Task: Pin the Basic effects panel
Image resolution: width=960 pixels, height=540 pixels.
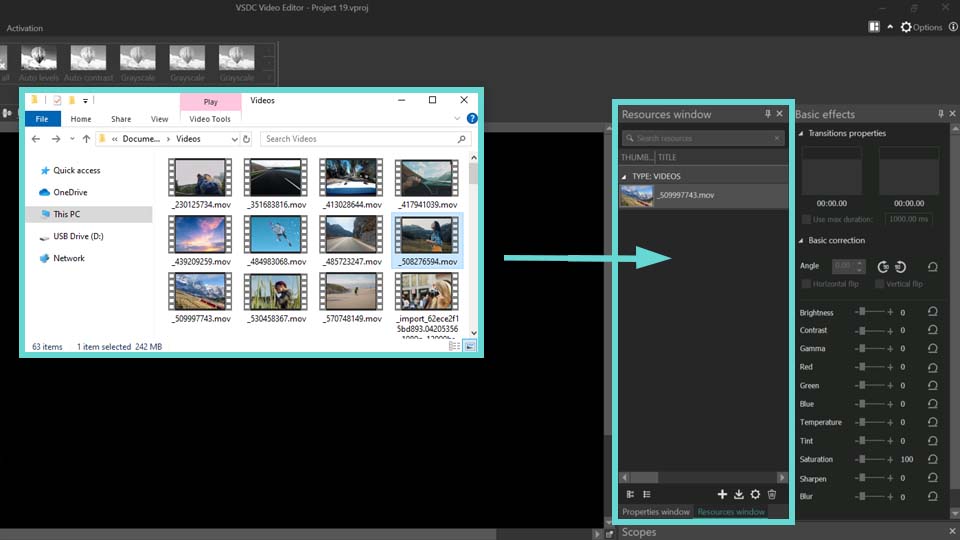Action: tap(940, 114)
